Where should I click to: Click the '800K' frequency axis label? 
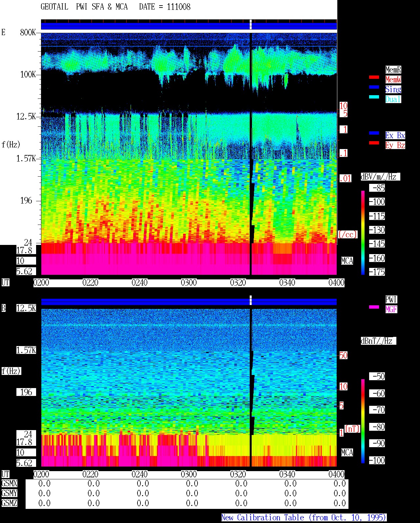tap(28, 32)
